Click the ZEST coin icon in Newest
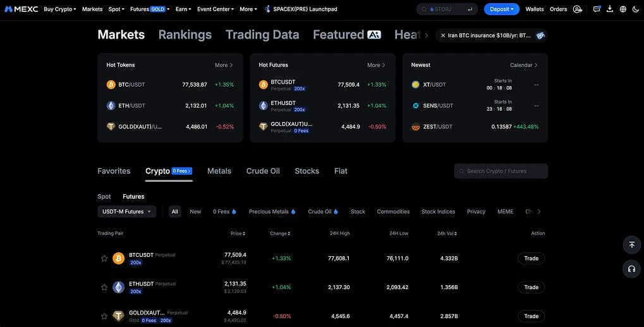 [416, 126]
